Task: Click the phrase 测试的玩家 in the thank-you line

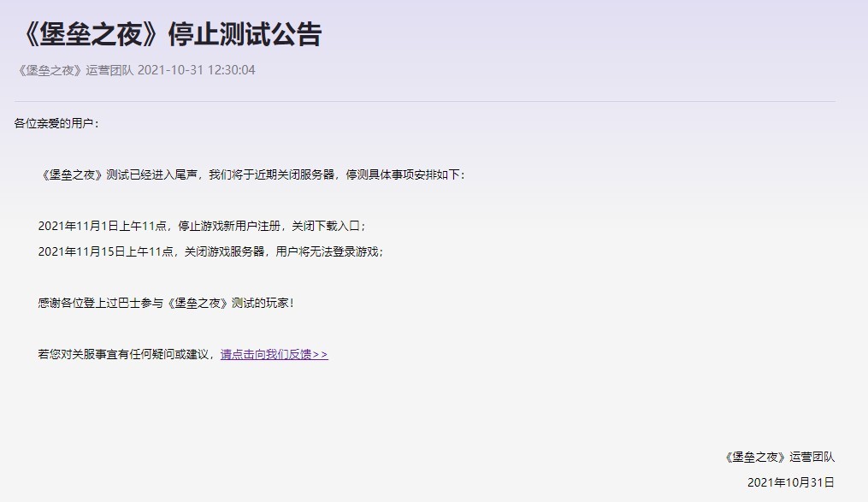Action: pyautogui.click(x=262, y=303)
